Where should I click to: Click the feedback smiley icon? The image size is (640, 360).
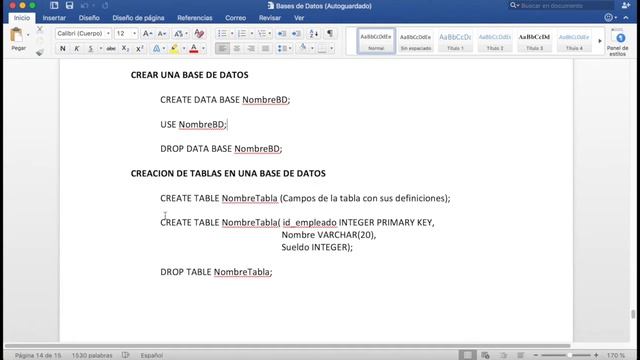609,18
